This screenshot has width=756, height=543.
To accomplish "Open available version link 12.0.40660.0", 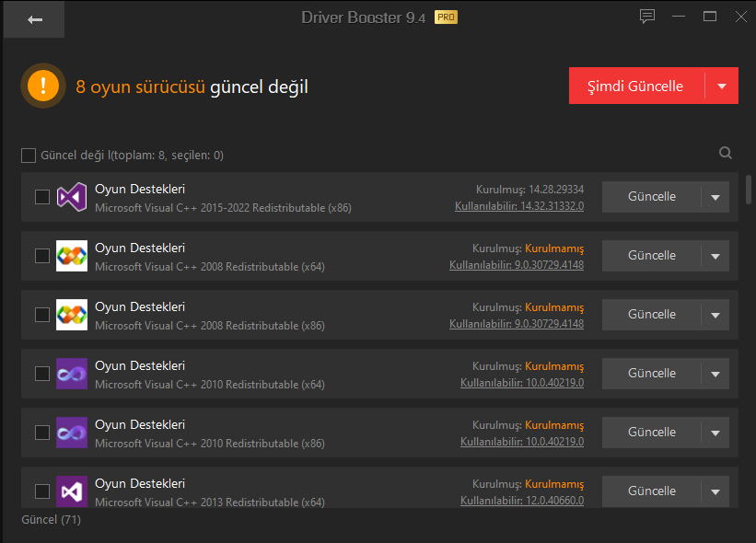I will click(522, 501).
